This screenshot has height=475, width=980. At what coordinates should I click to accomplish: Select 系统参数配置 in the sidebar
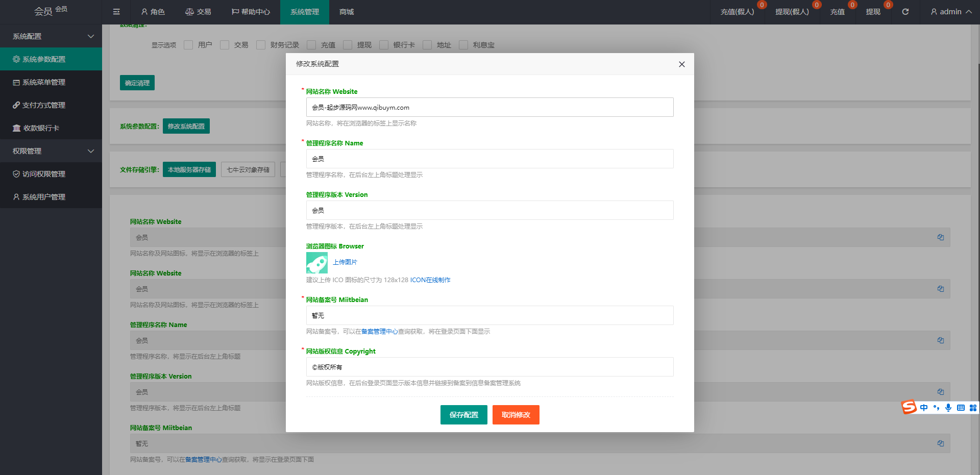tap(51, 59)
